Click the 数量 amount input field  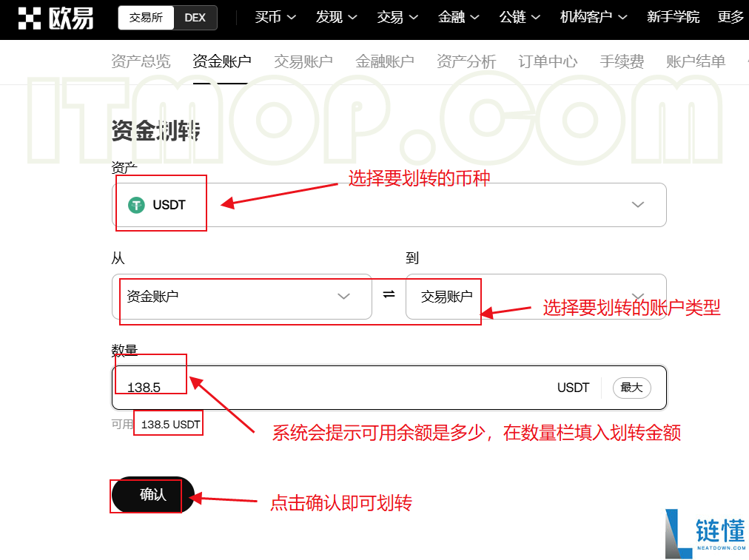[x=389, y=388]
